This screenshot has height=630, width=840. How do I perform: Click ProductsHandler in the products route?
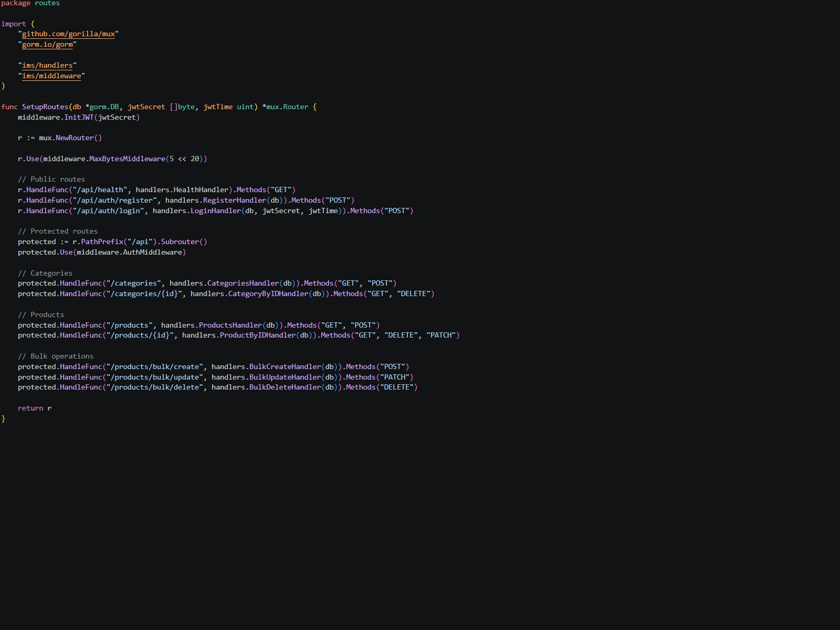coord(230,325)
